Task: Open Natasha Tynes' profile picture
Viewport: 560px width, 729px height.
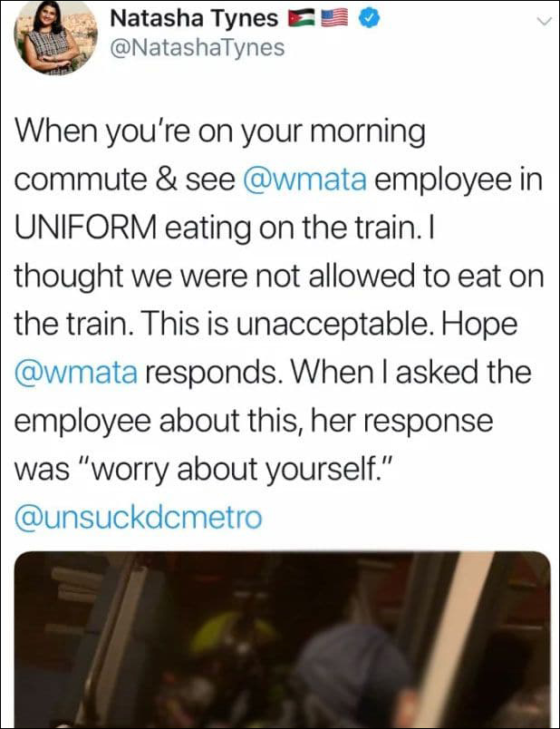Action: point(56,37)
